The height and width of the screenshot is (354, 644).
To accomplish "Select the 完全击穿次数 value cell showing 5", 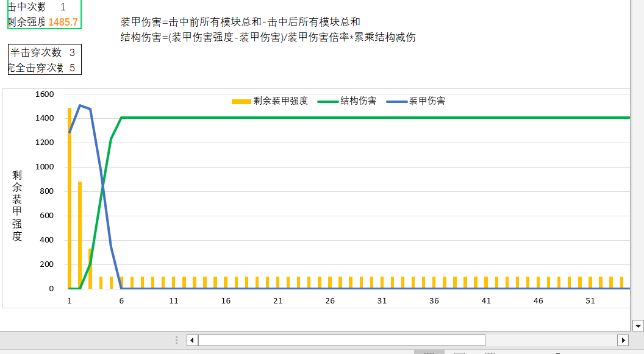I will pos(72,68).
